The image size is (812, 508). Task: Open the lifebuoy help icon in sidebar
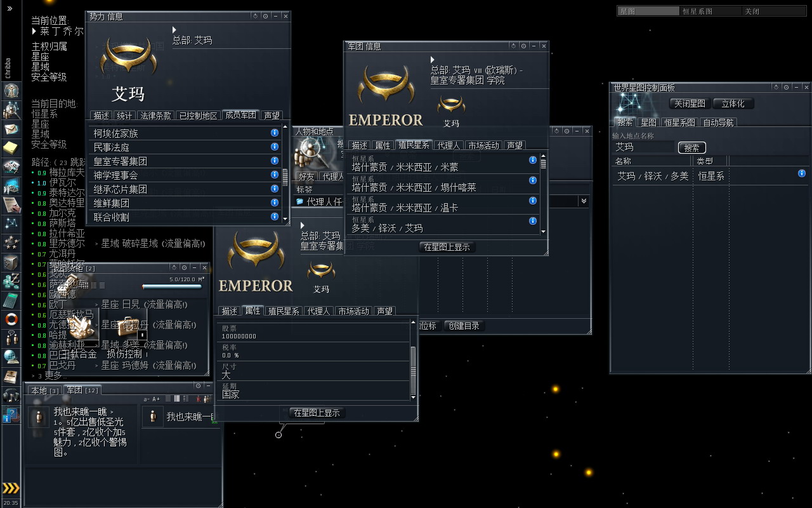pyautogui.click(x=11, y=319)
